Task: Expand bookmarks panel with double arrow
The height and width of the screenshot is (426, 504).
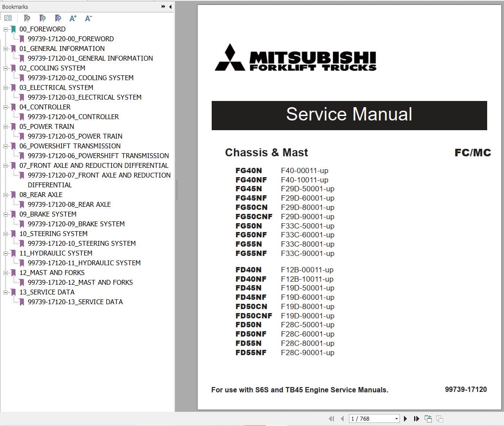Action: click(x=163, y=7)
